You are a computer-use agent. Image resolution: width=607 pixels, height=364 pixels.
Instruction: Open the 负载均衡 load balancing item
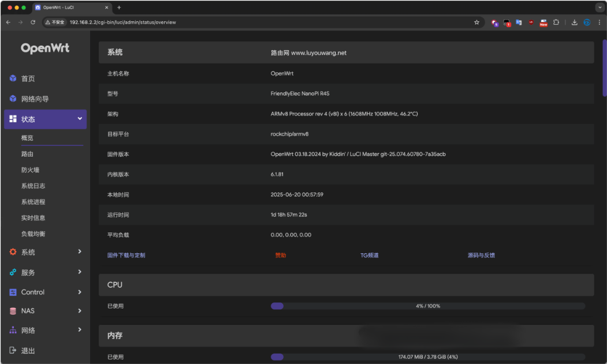coord(33,234)
